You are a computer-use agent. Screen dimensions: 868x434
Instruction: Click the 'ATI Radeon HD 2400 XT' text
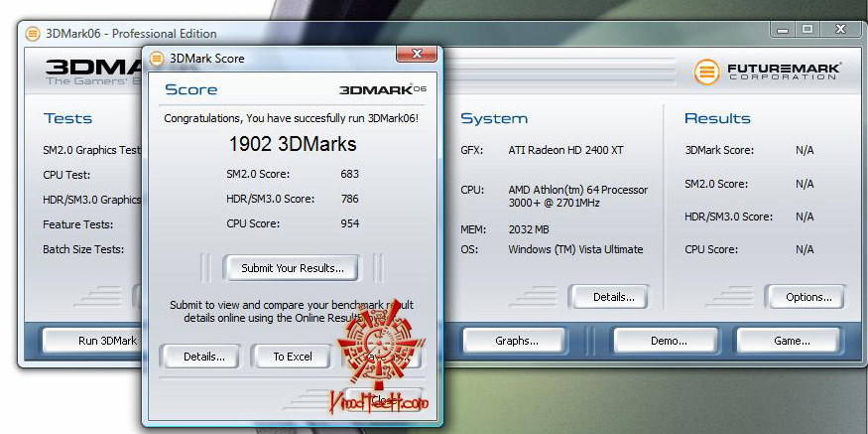(x=564, y=150)
